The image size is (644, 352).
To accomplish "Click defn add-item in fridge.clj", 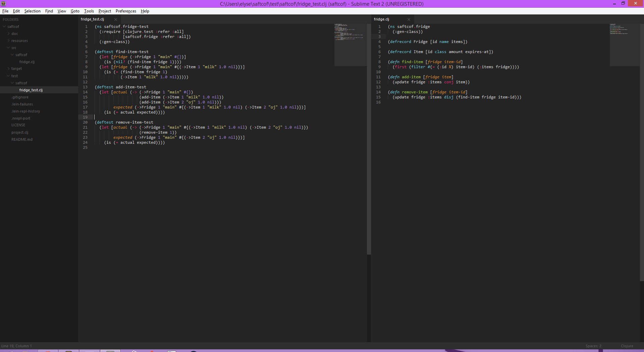I will click(420, 77).
